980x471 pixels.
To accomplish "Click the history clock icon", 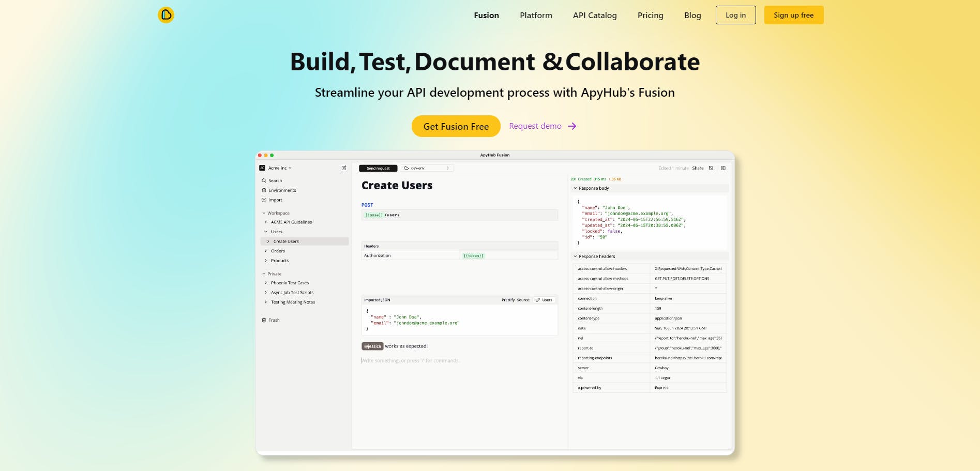I will (x=711, y=168).
